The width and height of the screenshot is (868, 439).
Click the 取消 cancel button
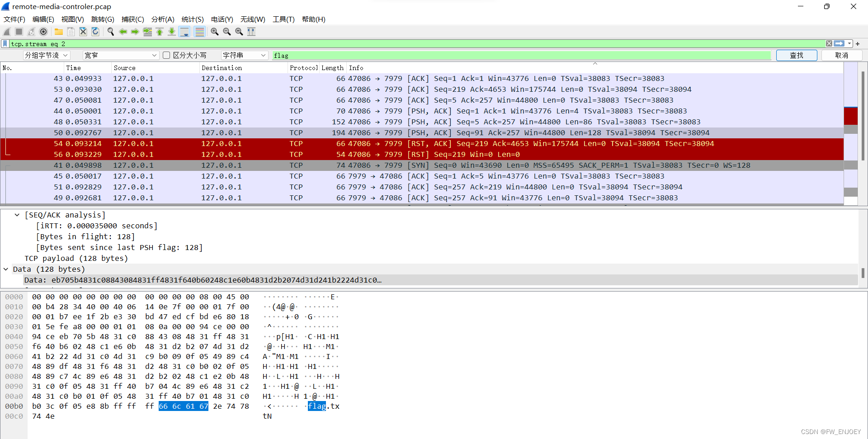tap(842, 55)
